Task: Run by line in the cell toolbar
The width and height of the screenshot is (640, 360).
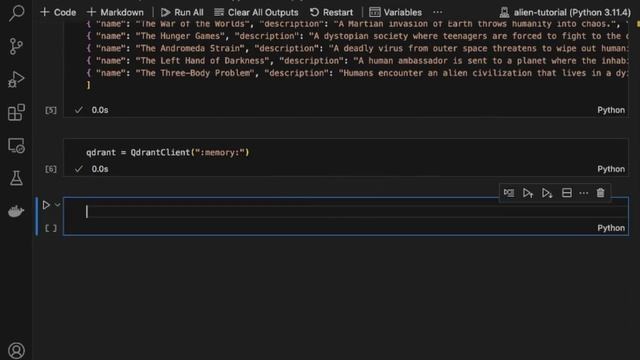Action: tap(509, 193)
